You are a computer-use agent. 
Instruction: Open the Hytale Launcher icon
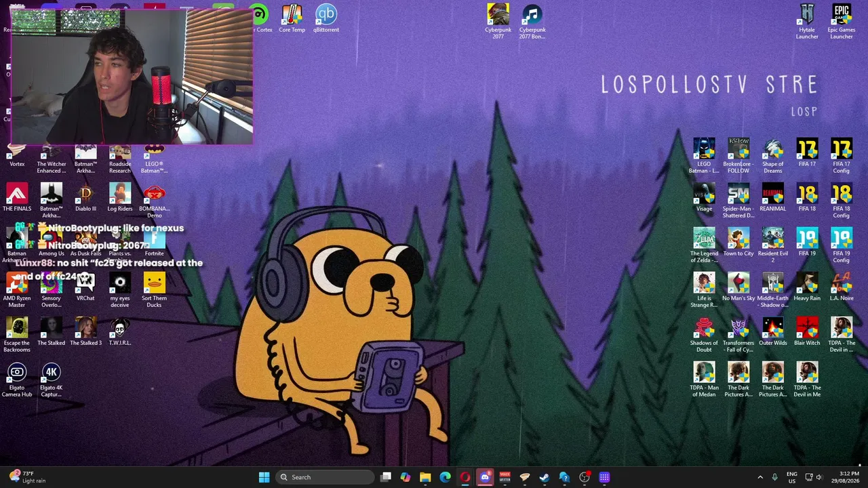tap(807, 21)
